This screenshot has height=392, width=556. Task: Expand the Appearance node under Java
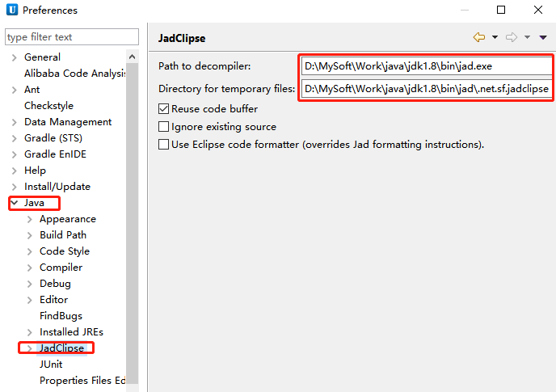click(30, 220)
